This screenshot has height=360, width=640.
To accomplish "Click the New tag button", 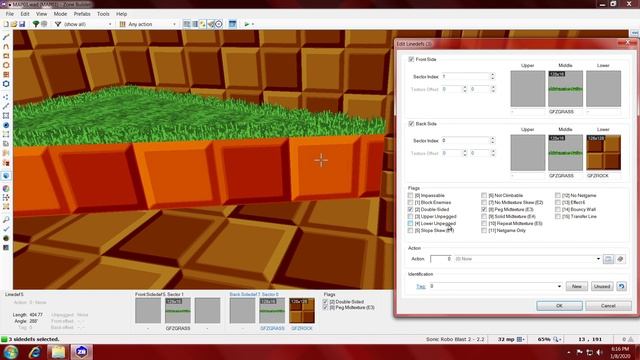I will pos(576,286).
